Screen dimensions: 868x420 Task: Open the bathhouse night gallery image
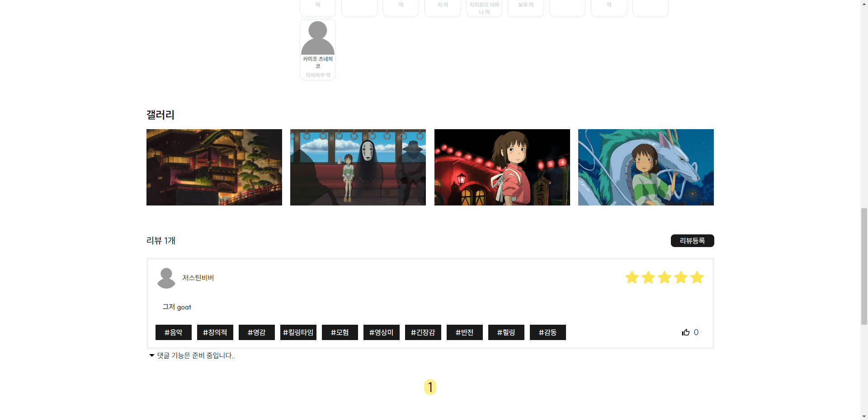pyautogui.click(x=214, y=167)
